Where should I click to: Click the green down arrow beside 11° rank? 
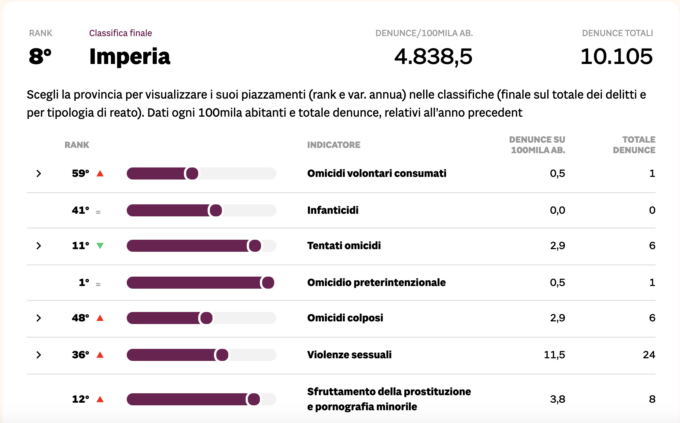[100, 246]
